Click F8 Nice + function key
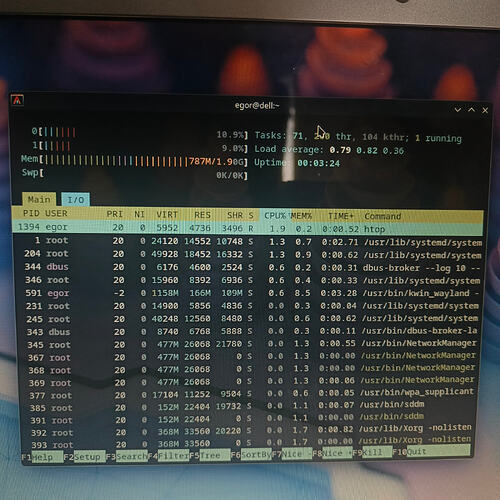The height and width of the screenshot is (500, 500). point(332,453)
